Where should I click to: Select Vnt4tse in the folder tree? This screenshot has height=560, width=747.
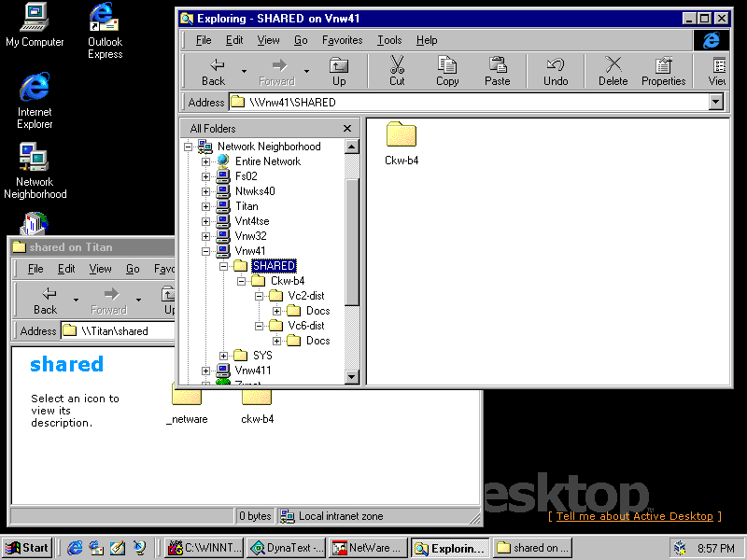(252, 221)
